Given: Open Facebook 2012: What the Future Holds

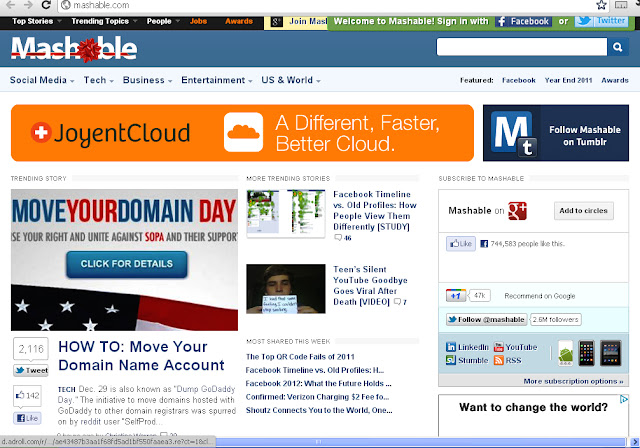Looking at the screenshot, I should (318, 384).
